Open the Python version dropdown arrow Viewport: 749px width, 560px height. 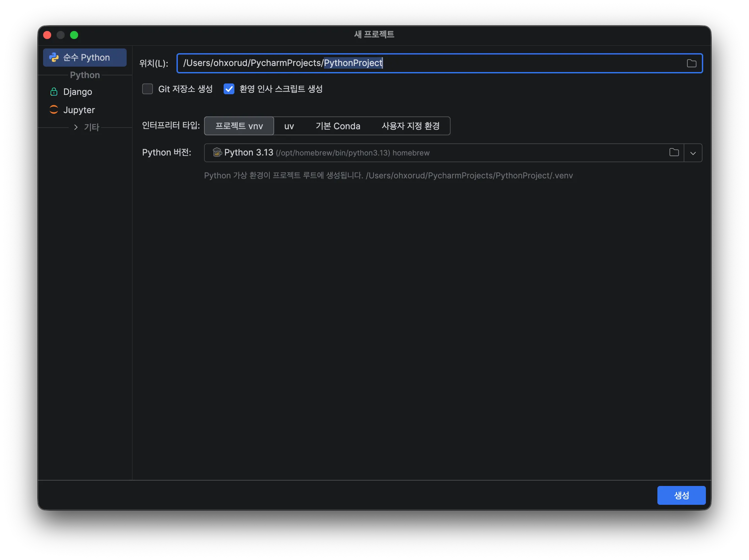693,153
